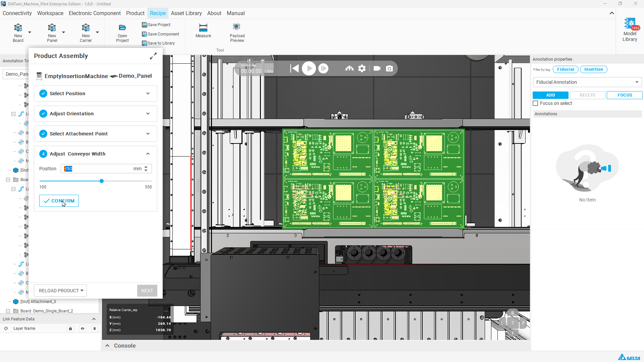The image size is (644, 362).
Task: Open the Reload Product dropdown
Action: (60, 291)
